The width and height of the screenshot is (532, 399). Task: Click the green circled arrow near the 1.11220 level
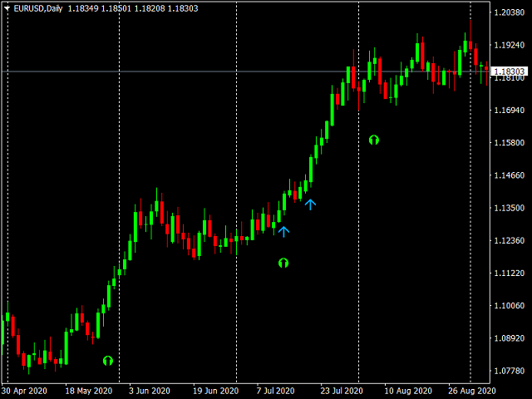[x=283, y=263]
